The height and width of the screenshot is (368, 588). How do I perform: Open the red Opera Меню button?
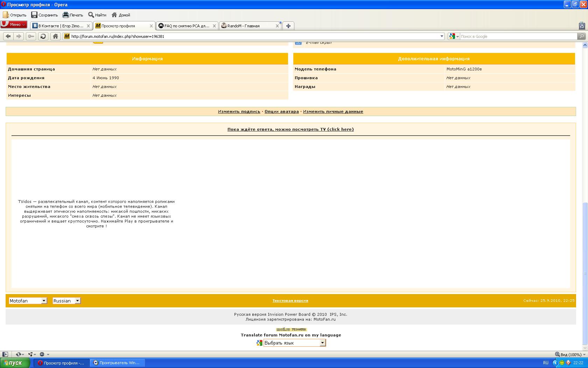[14, 25]
